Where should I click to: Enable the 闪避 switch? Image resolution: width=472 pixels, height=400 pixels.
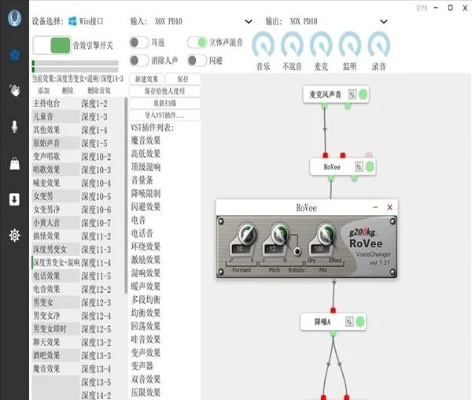pyautogui.click(x=197, y=60)
